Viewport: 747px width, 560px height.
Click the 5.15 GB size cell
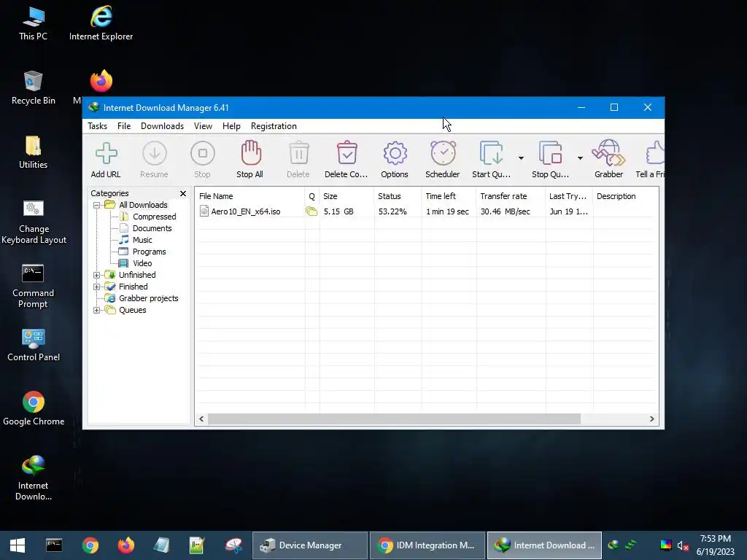(338, 211)
